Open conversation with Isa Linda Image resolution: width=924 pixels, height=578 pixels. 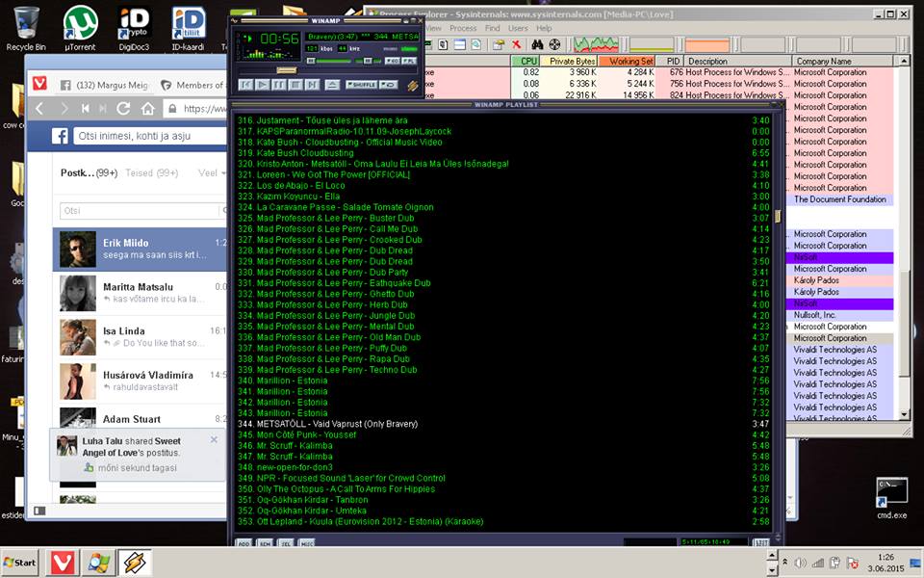[140, 337]
